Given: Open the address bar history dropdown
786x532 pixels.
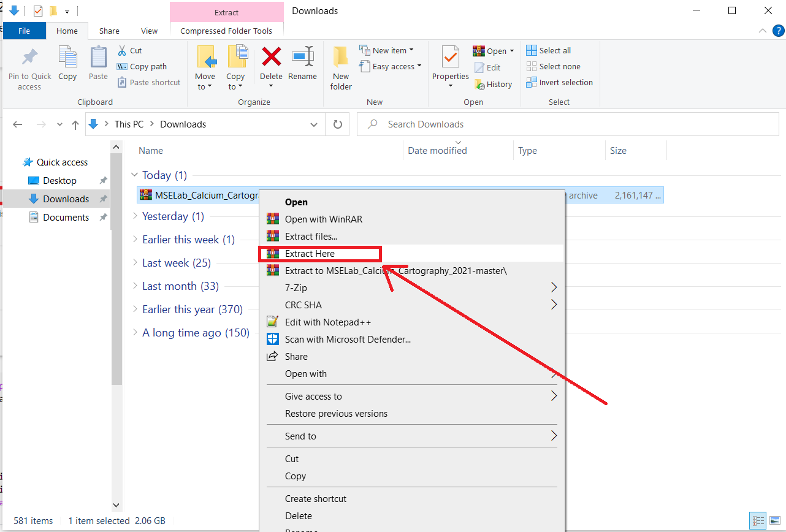Looking at the screenshot, I should coord(314,124).
